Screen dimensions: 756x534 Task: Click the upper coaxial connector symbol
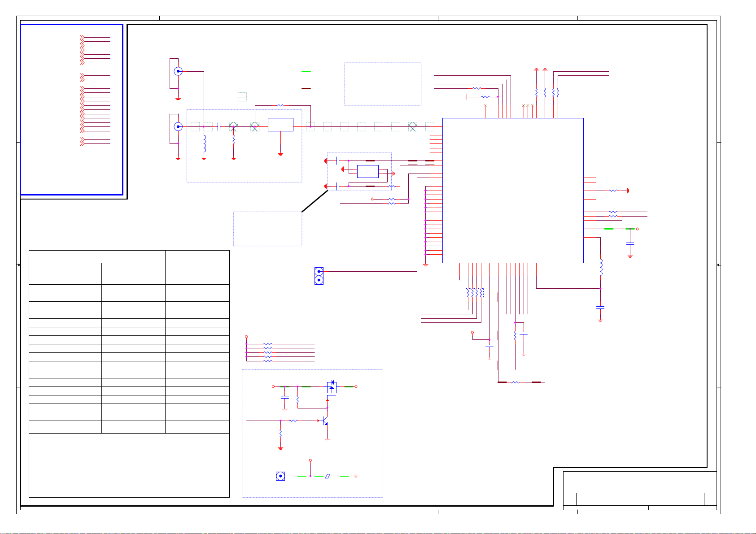coord(178,71)
